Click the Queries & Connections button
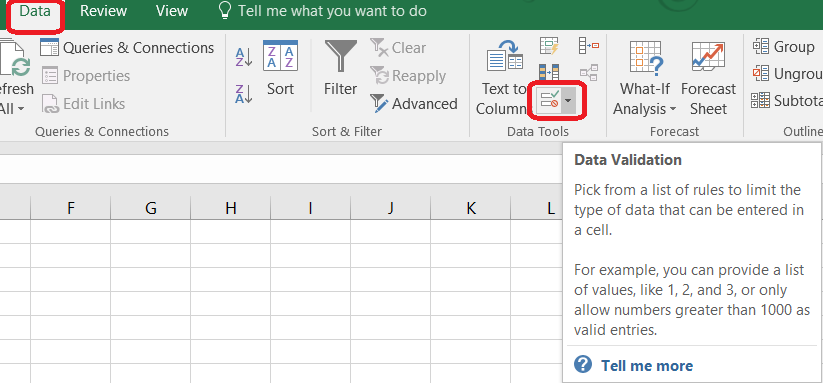 [x=127, y=48]
